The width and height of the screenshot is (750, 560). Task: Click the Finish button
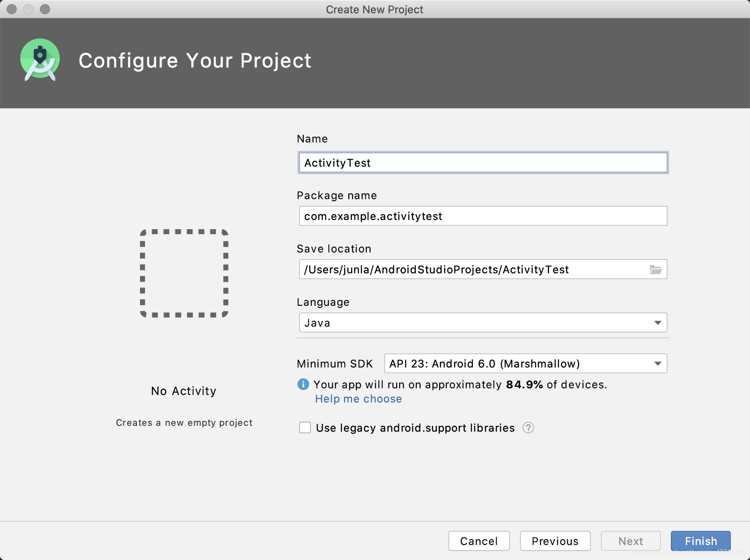point(701,541)
